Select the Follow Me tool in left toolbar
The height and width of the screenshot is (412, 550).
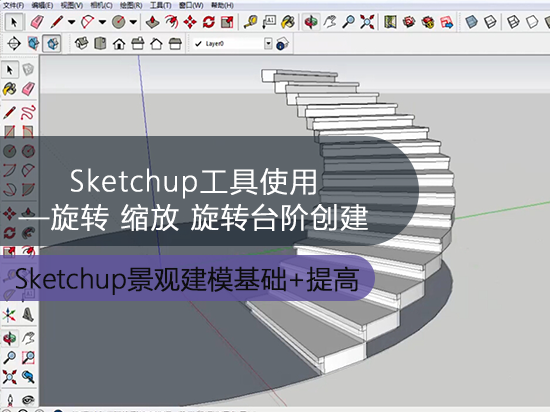pyautogui.click(x=28, y=232)
